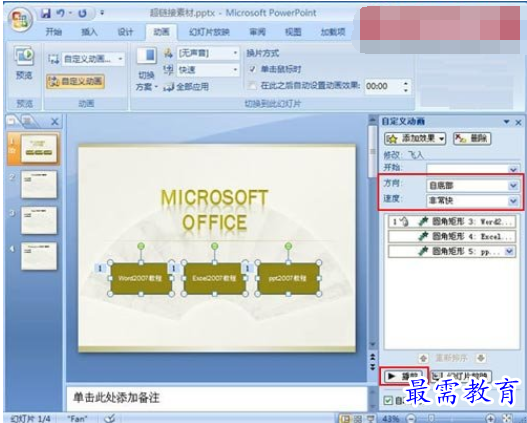
Task: Click mouse-trigger icon on animation item 1
Action: point(405,221)
